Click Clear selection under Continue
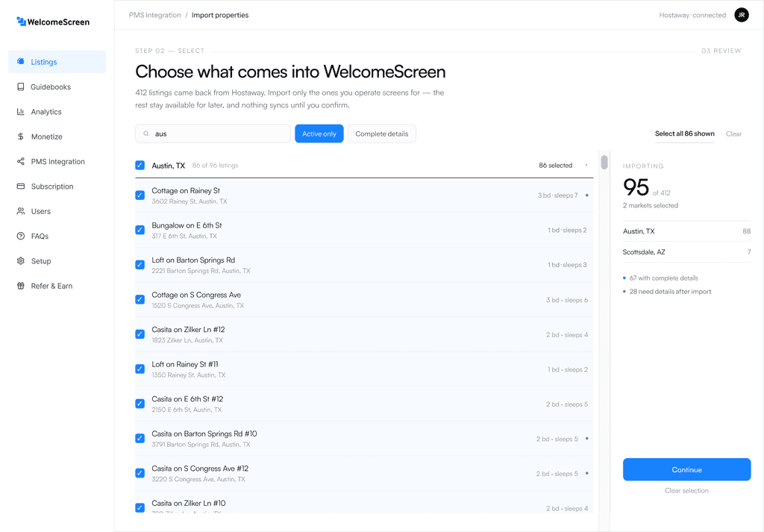The image size is (764, 532). [x=686, y=491]
